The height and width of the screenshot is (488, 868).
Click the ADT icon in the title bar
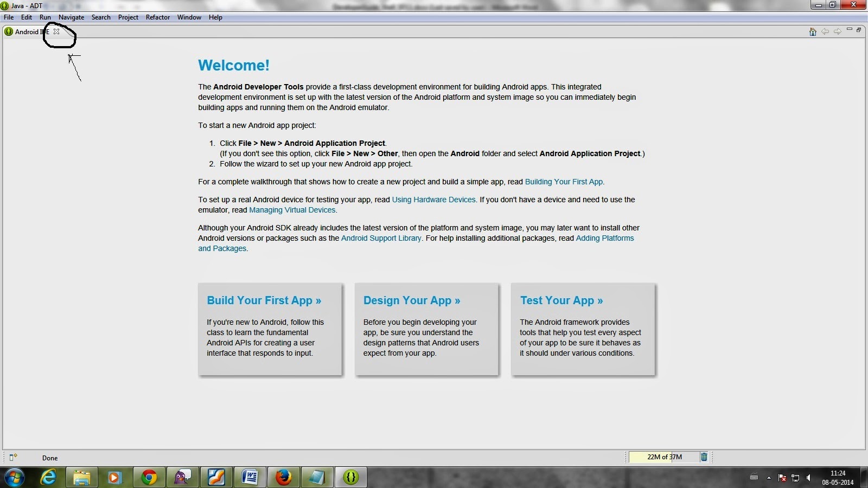coord(4,5)
